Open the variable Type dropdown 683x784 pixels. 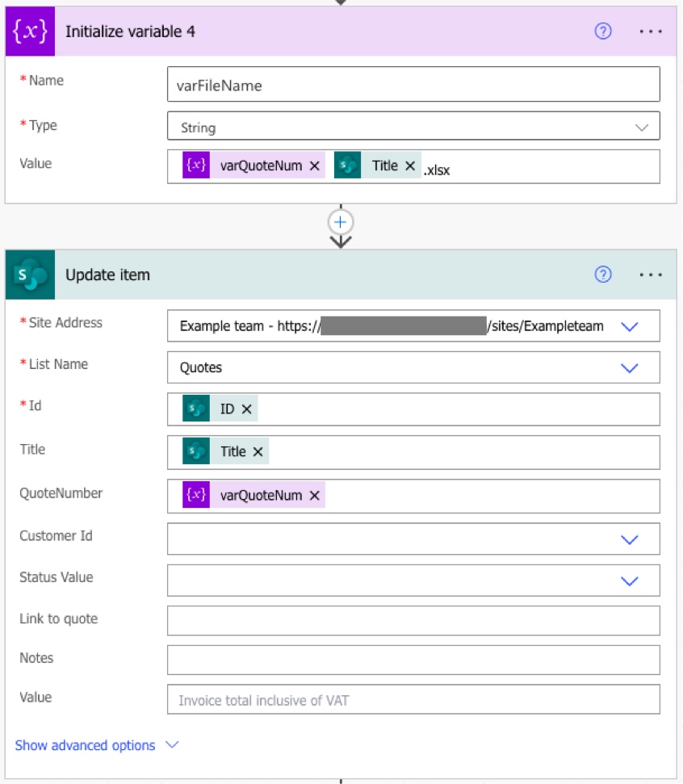pos(642,128)
